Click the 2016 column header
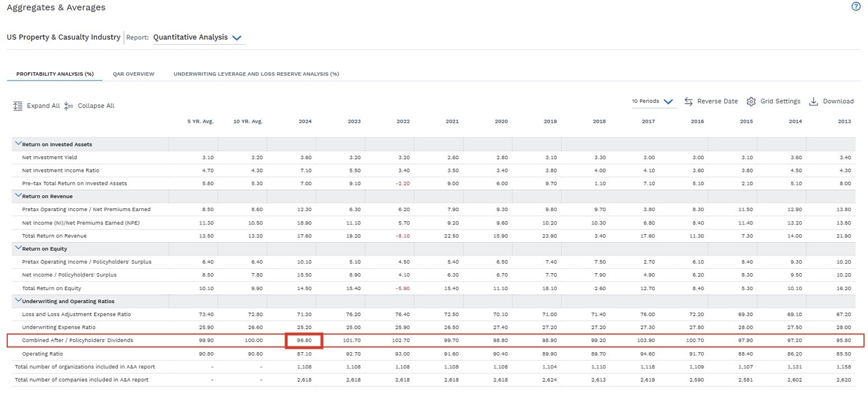The width and height of the screenshot is (868, 397). tap(698, 122)
